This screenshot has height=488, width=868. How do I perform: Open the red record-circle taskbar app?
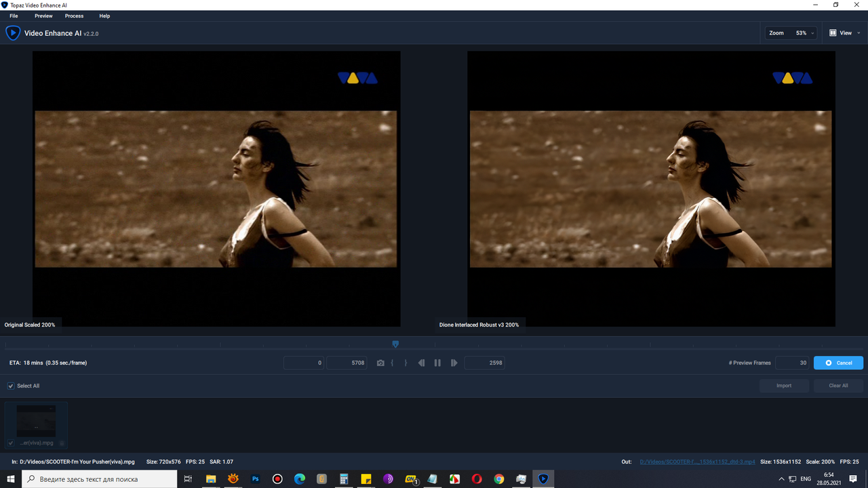pyautogui.click(x=277, y=479)
